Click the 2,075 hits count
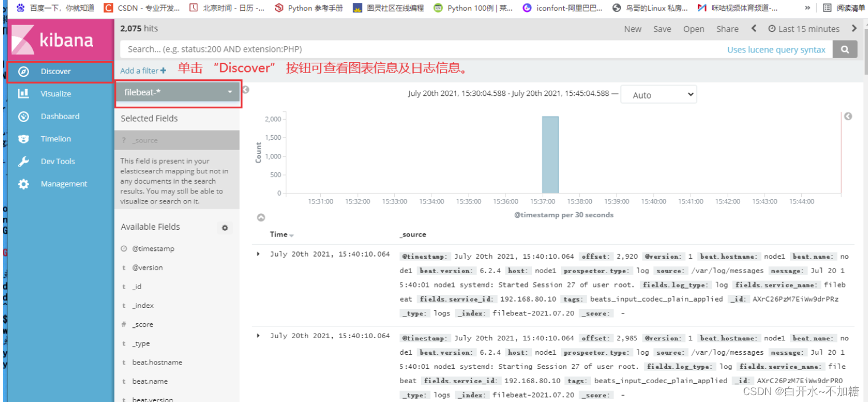This screenshot has height=402, width=868. coord(139,29)
